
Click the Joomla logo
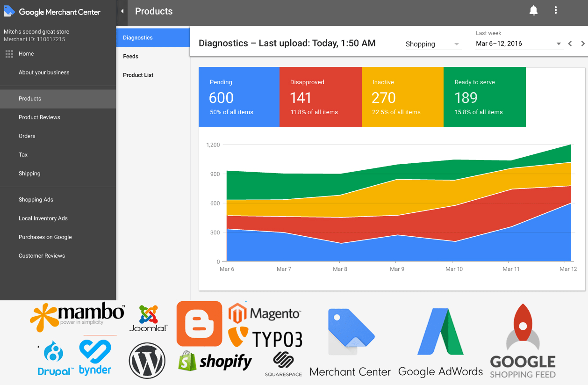[x=148, y=318]
